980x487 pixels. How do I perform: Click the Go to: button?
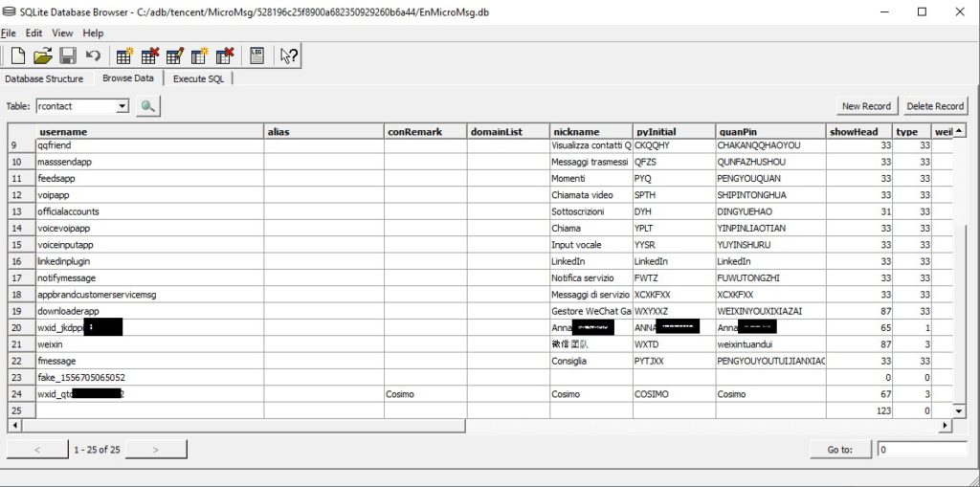click(x=840, y=449)
